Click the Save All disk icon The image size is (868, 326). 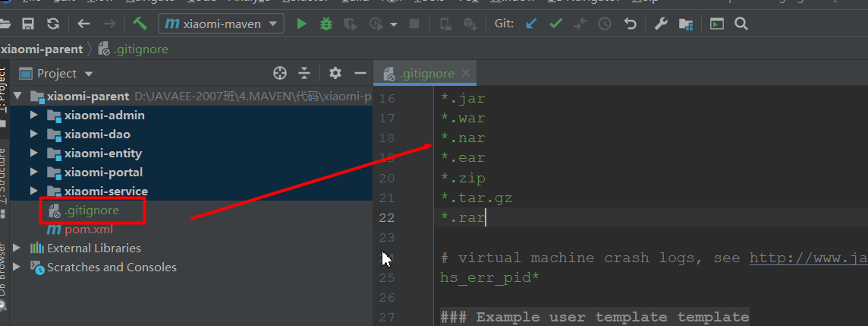(28, 24)
